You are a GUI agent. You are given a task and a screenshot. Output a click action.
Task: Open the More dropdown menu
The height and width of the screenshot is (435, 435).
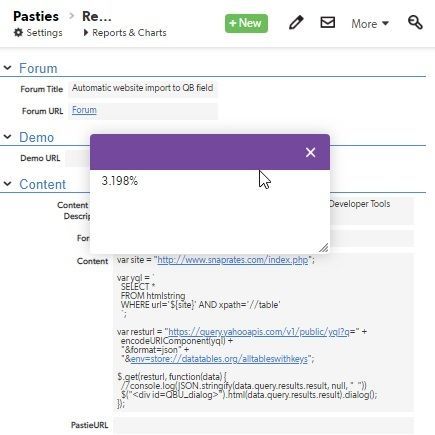coord(370,24)
